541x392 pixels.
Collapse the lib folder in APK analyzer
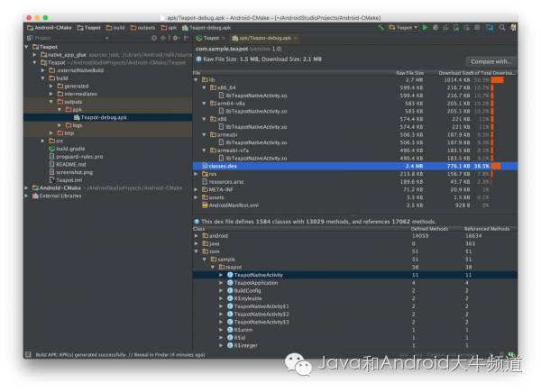click(197, 79)
